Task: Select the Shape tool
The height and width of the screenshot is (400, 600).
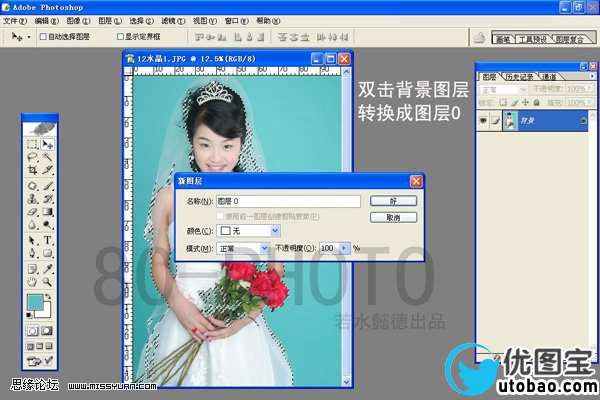Action: [x=47, y=253]
